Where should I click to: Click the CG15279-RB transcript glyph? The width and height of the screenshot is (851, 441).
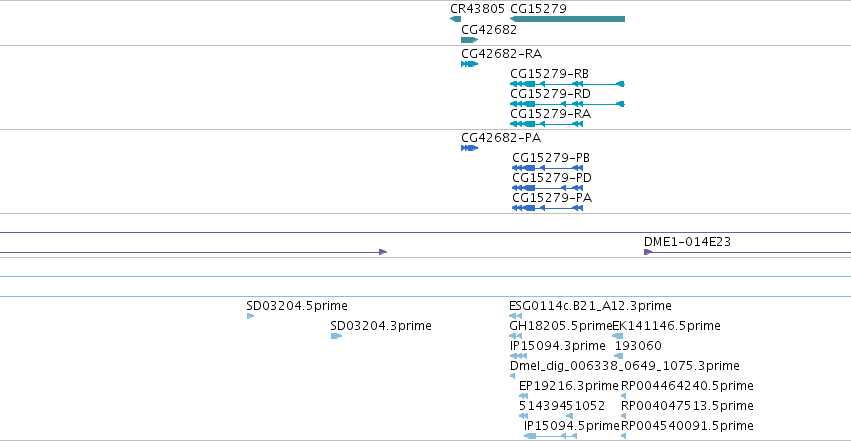coord(567,84)
